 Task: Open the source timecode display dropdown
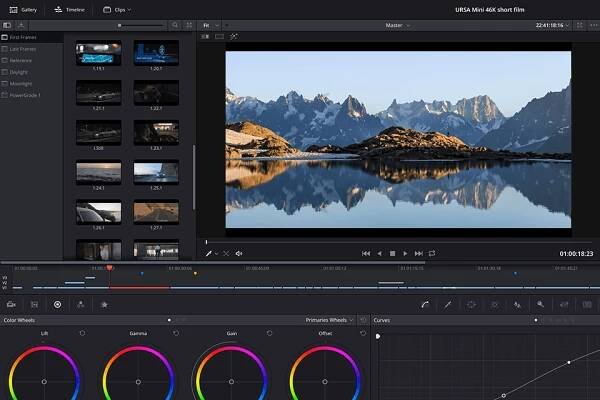[552, 25]
